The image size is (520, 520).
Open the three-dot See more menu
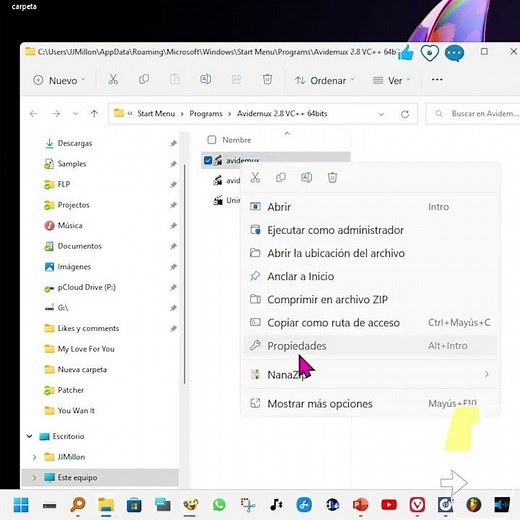pos(437,80)
